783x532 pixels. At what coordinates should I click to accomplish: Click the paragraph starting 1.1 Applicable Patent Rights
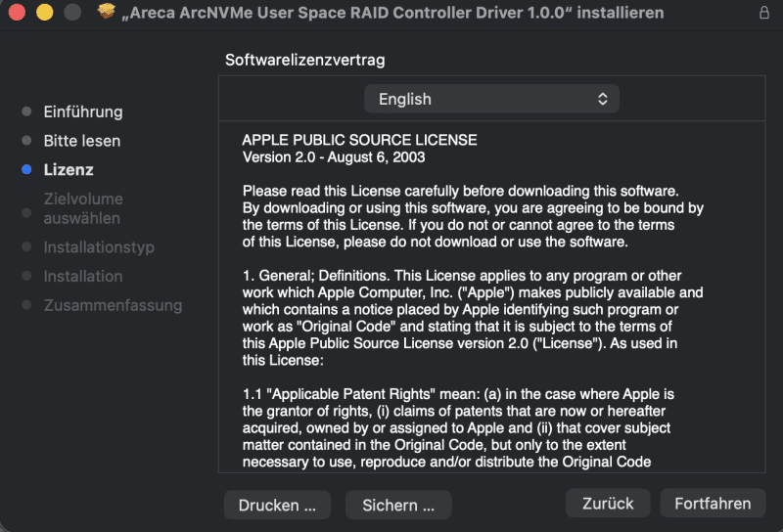pyautogui.click(x=458, y=427)
